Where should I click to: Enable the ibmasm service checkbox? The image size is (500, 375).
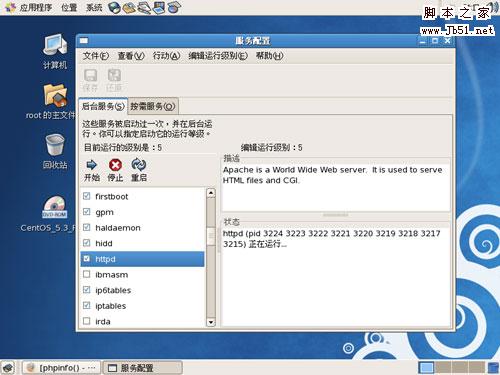(86, 274)
